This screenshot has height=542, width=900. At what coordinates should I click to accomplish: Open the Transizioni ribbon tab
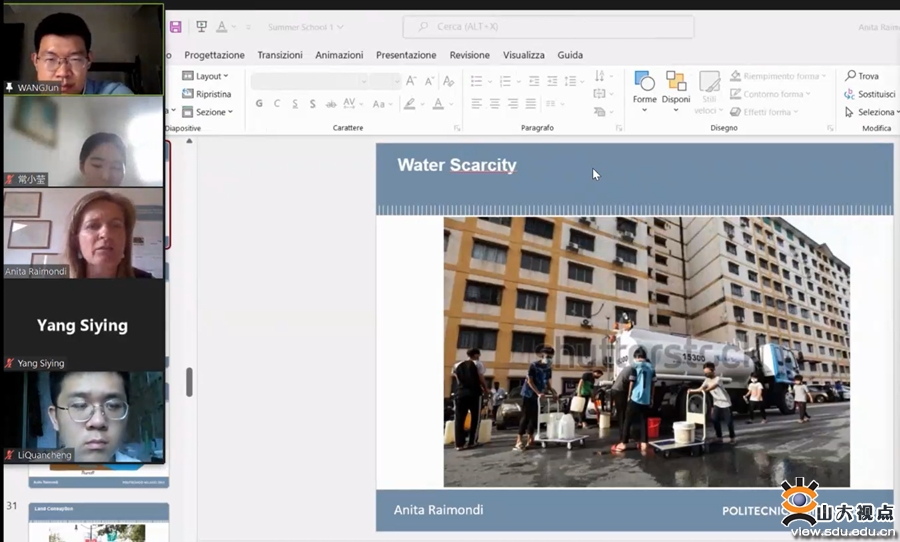[x=280, y=55]
